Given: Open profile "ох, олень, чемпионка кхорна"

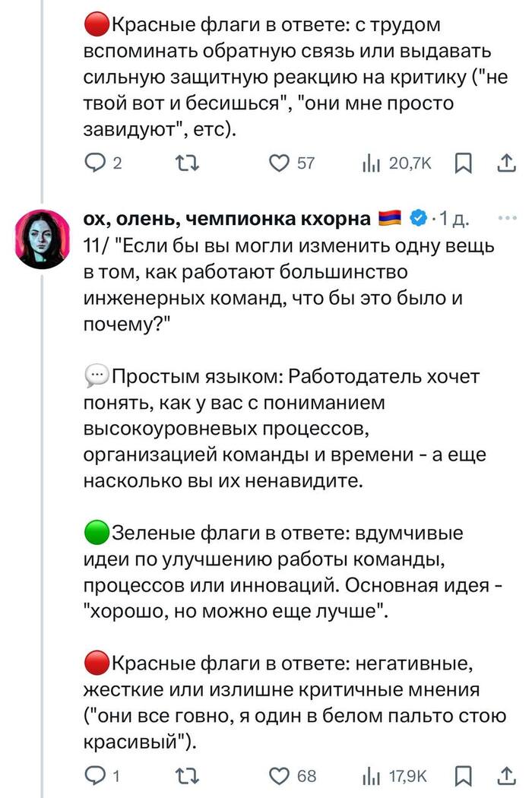Looking at the screenshot, I should [x=227, y=220].
